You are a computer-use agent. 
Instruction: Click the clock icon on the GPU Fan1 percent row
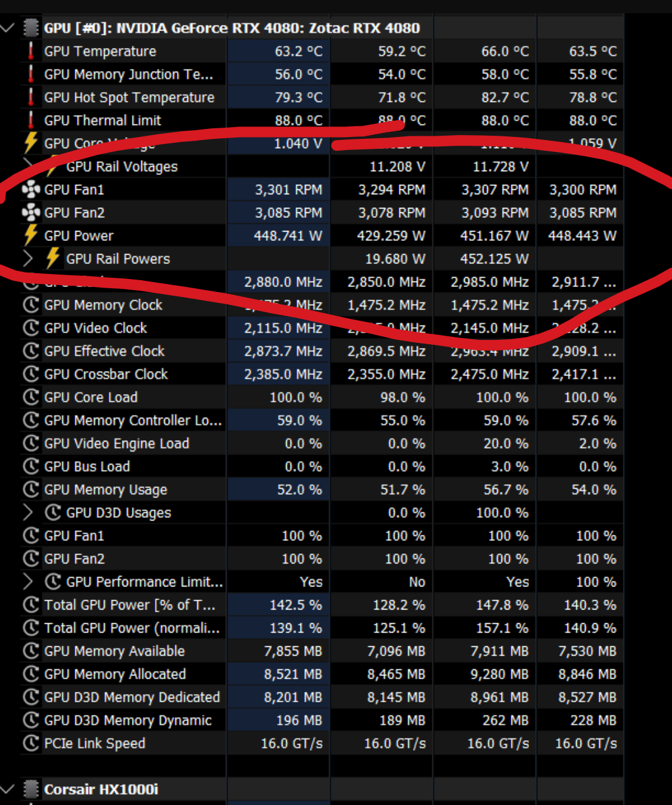(30, 535)
